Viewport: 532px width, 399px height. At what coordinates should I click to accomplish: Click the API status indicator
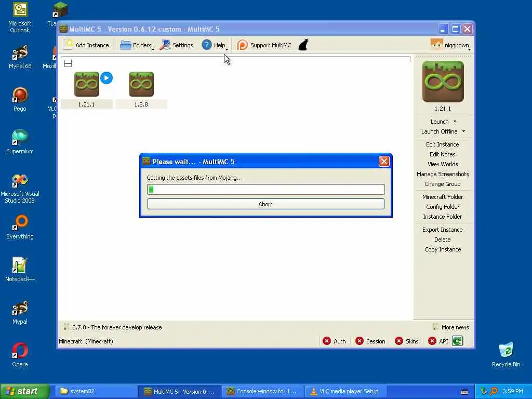point(438,341)
